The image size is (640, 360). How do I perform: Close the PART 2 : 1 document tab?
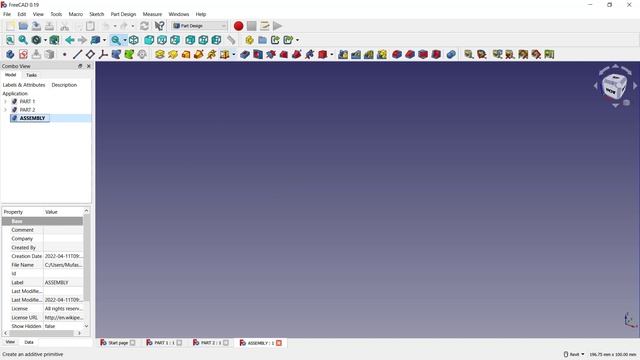(x=226, y=343)
